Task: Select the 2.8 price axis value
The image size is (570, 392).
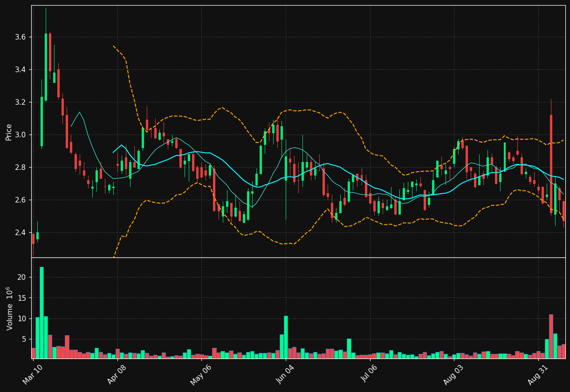Action: click(21, 168)
